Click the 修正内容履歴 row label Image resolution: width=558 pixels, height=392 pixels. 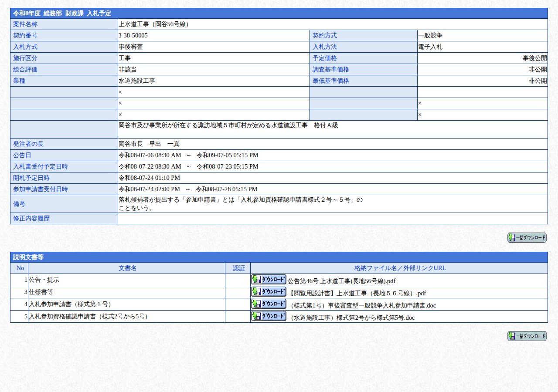(31, 219)
